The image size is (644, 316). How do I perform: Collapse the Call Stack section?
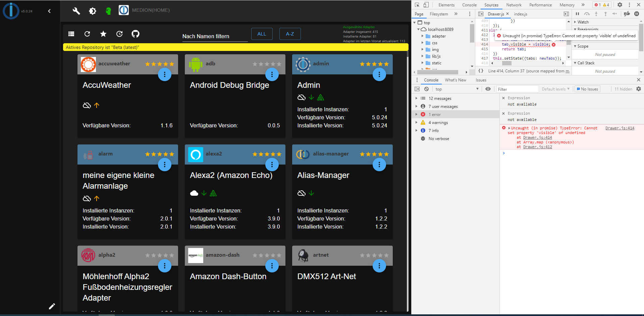point(575,63)
